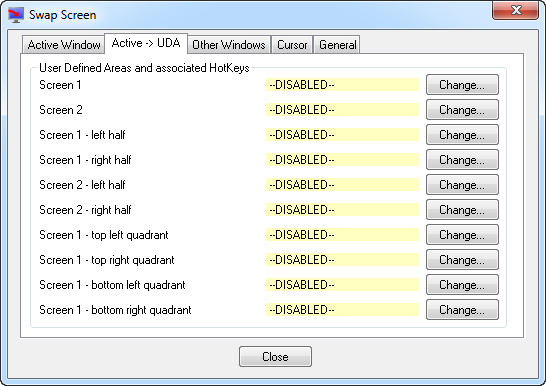Change hotkey for Screen 2 left half
This screenshot has height=386, width=546.
462,185
